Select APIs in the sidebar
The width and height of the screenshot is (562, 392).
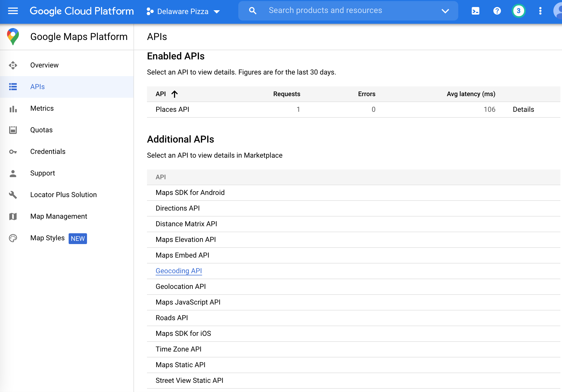tap(38, 87)
